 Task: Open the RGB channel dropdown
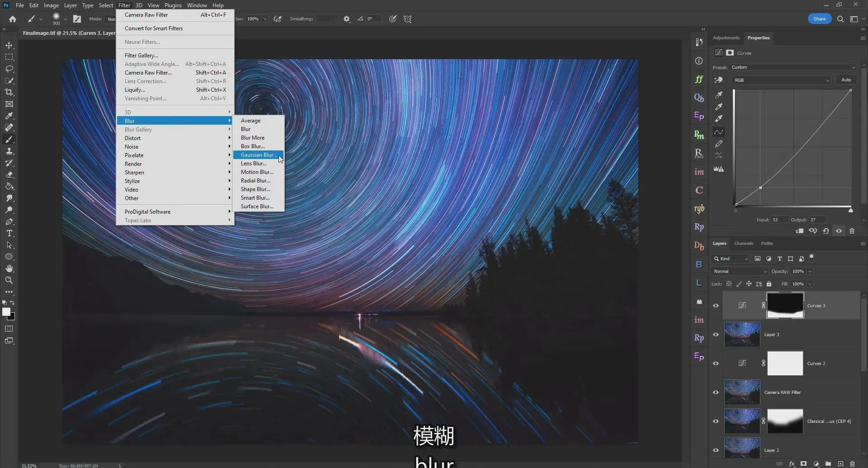[x=781, y=80]
